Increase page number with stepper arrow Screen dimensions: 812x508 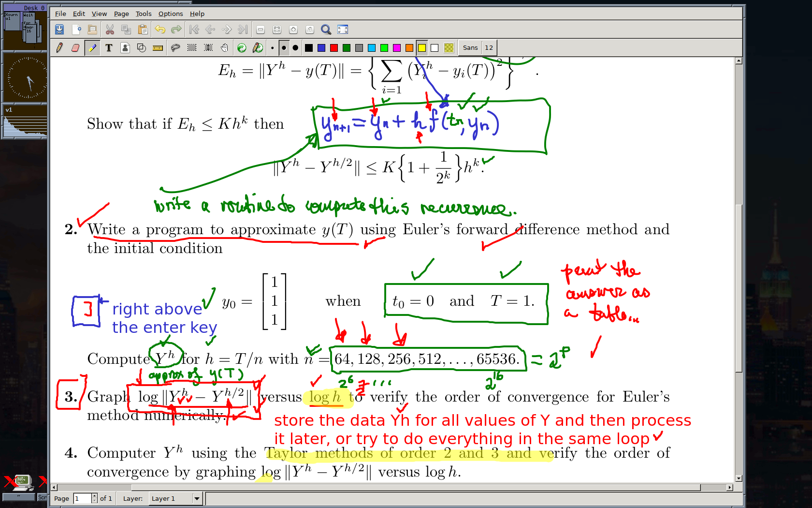click(94, 496)
